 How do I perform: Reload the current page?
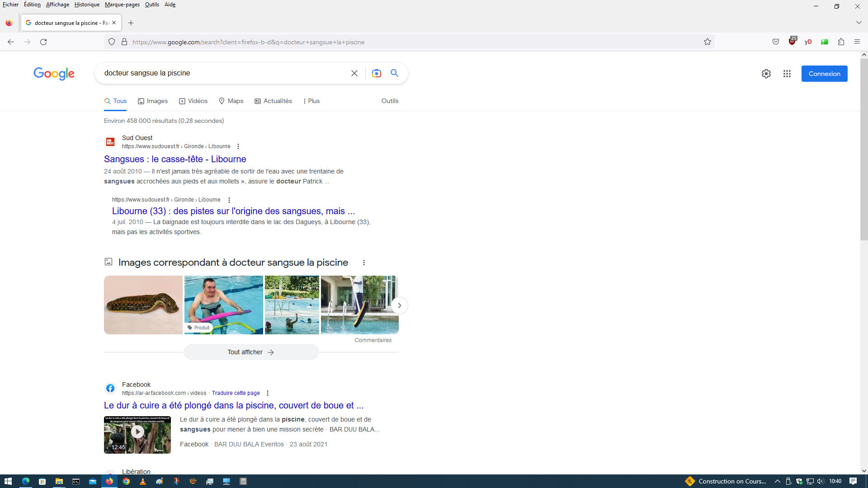pos(43,42)
